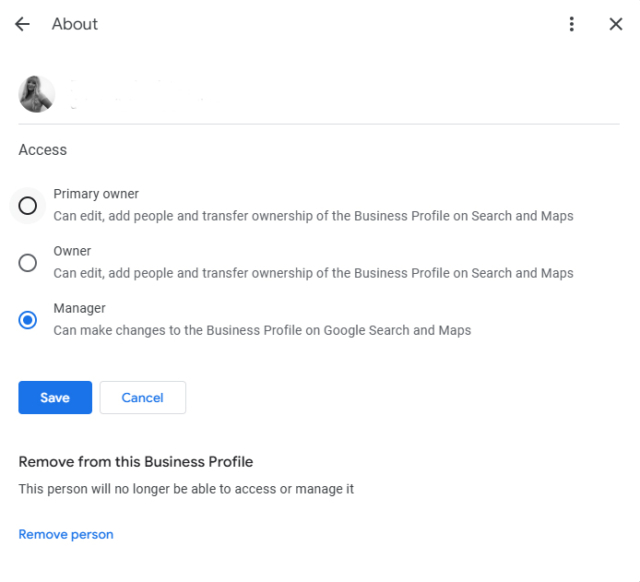Open the three-dot more options menu

571,24
